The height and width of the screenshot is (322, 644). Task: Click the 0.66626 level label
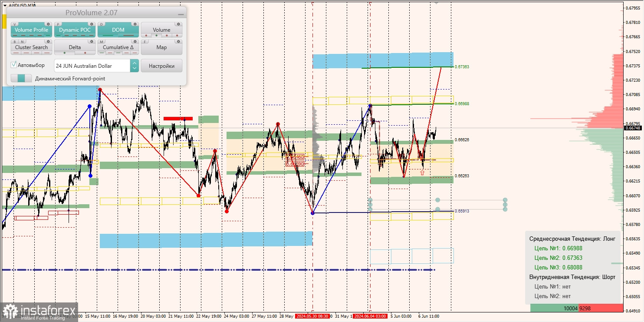coord(462,140)
